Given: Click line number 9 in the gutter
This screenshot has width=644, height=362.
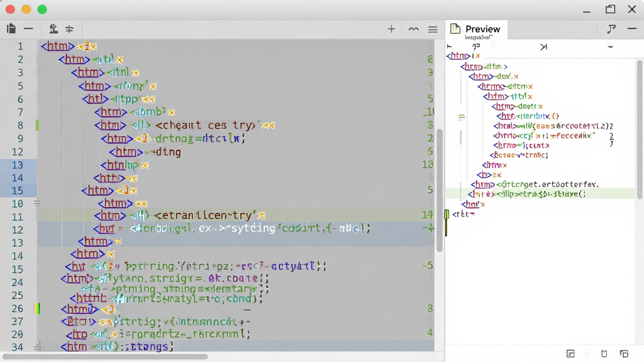Looking at the screenshot, I should pos(20,139).
